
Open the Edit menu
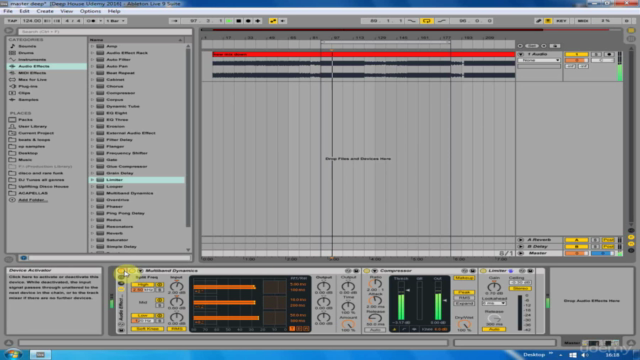[x=24, y=11]
